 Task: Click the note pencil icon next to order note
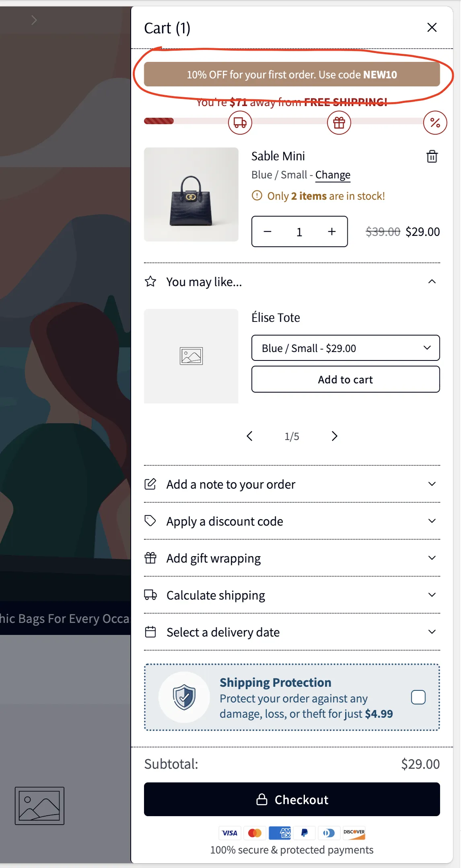click(x=150, y=484)
